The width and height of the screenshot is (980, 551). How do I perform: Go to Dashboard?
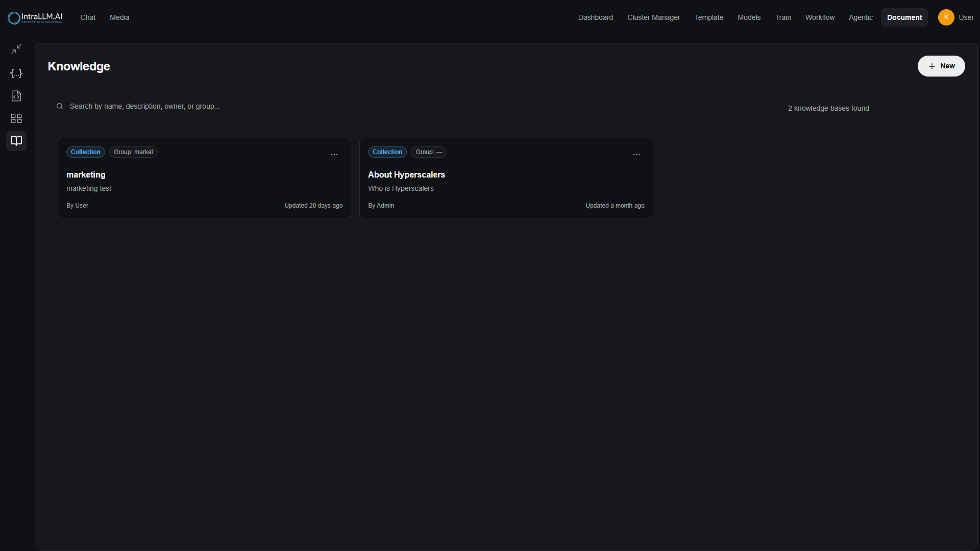(596, 17)
